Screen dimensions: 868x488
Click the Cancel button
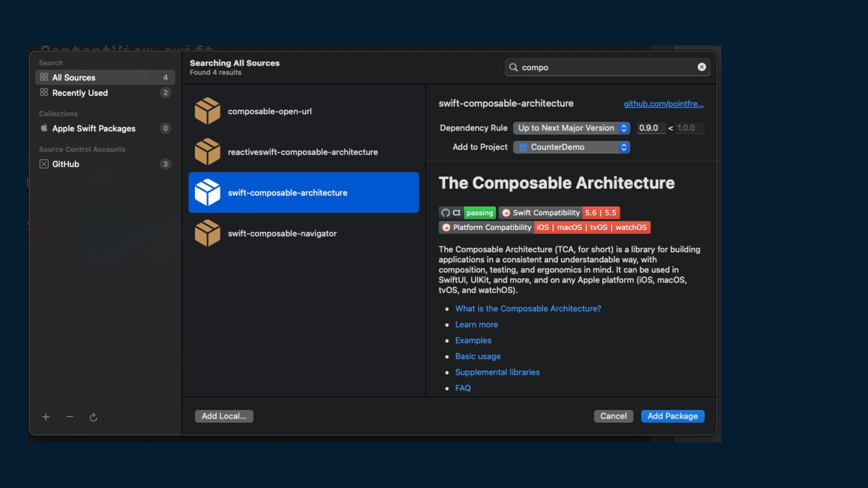[613, 416]
